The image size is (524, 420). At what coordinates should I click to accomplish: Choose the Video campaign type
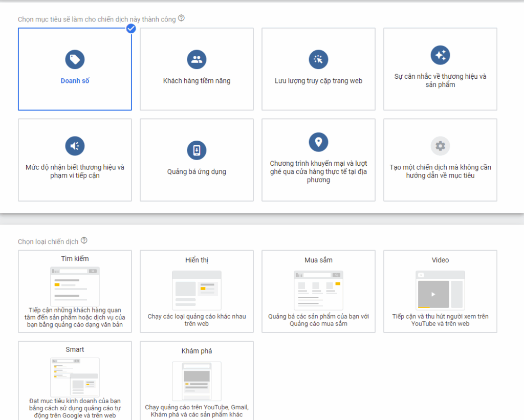[440, 291]
